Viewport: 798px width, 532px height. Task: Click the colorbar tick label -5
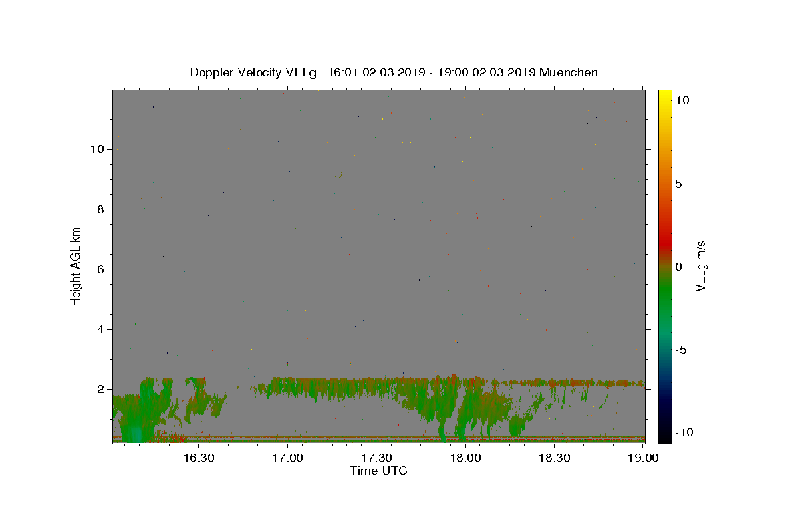coord(680,350)
